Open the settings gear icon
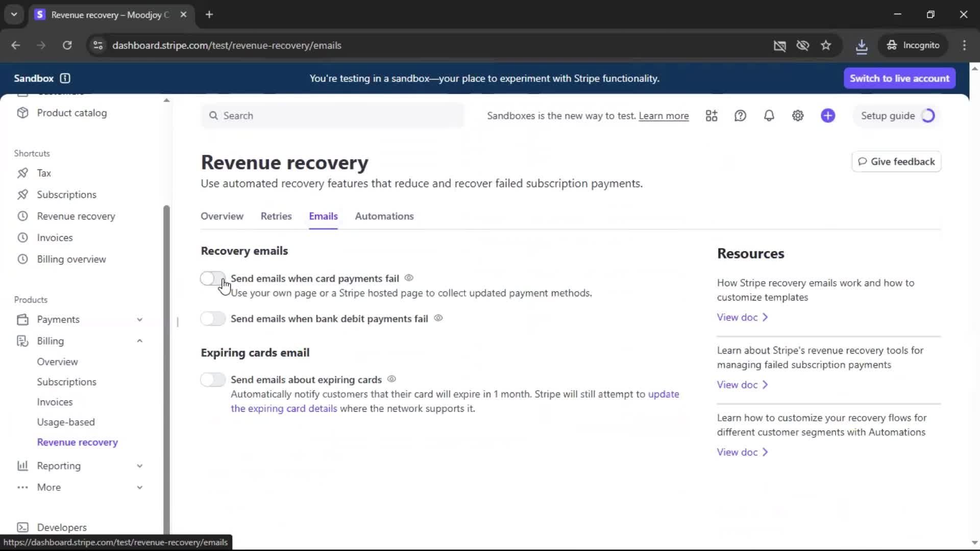 tap(798, 116)
